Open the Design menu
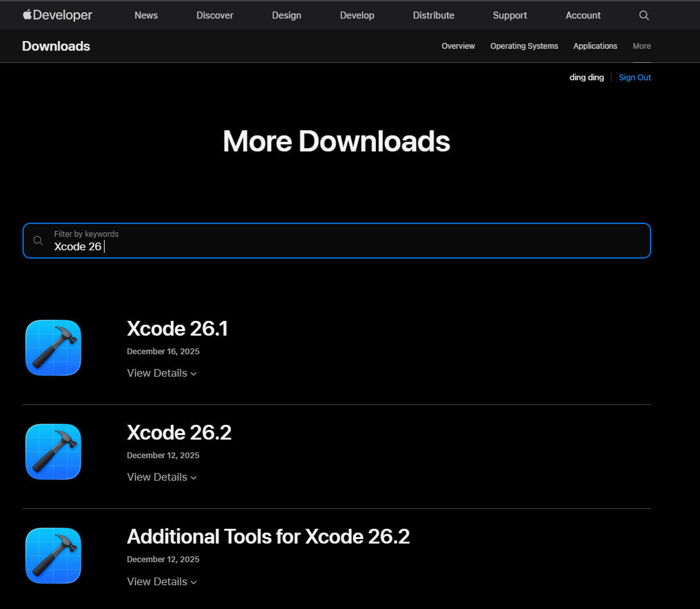The width and height of the screenshot is (700, 609). pyautogui.click(x=287, y=15)
